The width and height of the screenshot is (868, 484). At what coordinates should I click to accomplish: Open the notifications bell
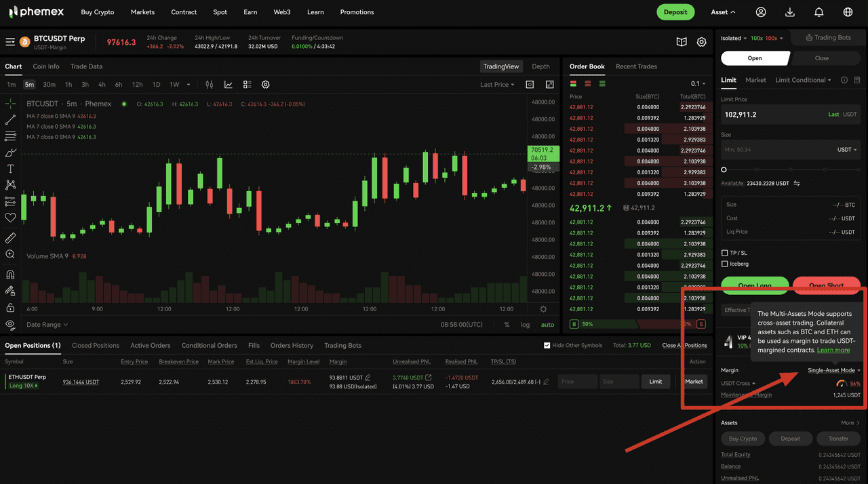tap(819, 12)
